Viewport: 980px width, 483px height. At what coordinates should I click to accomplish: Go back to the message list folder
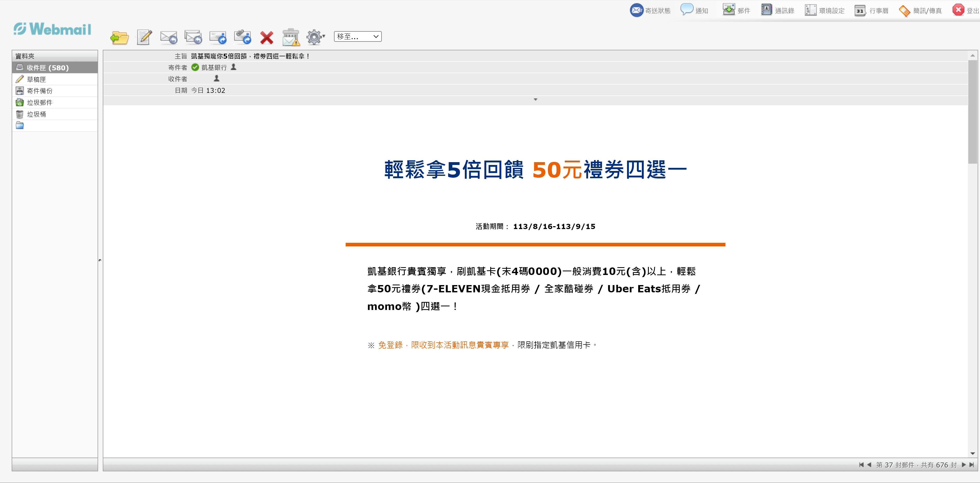pos(119,37)
